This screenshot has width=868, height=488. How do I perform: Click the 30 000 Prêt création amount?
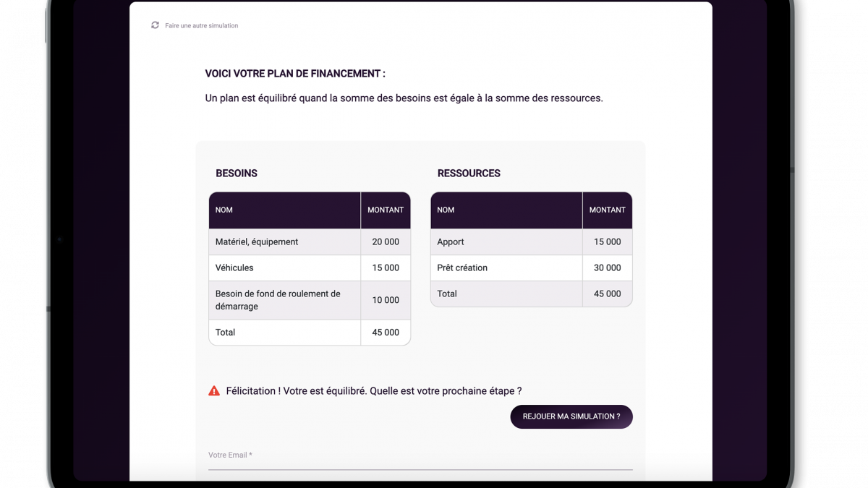[608, 268]
